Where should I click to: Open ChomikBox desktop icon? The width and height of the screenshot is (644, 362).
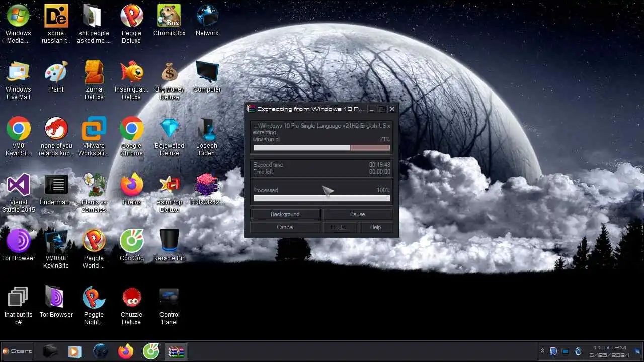pyautogui.click(x=170, y=20)
